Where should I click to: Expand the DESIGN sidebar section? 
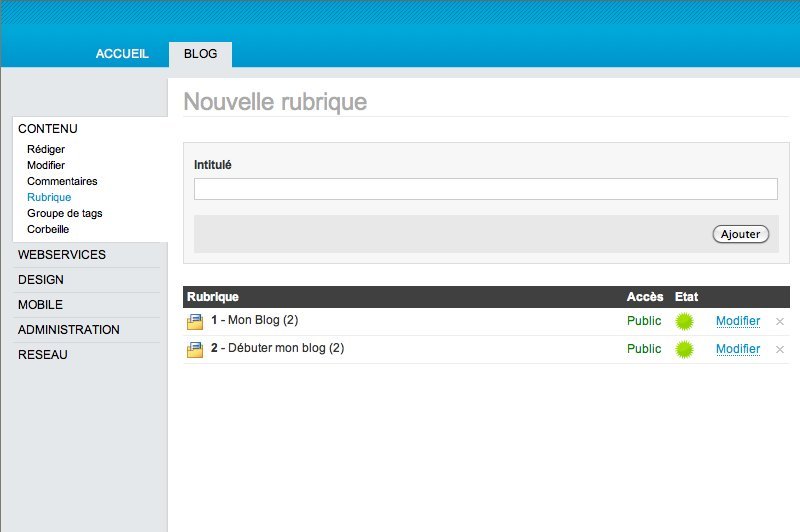click(41, 280)
